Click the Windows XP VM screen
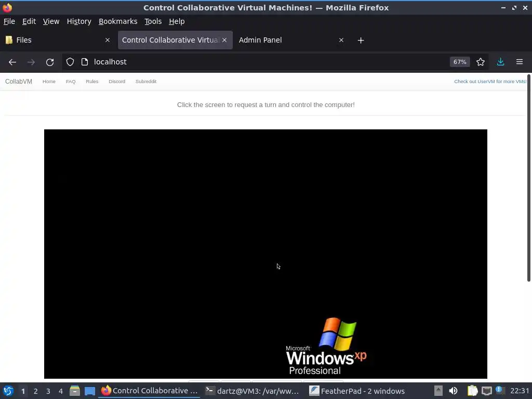532x399 pixels. 265,254
